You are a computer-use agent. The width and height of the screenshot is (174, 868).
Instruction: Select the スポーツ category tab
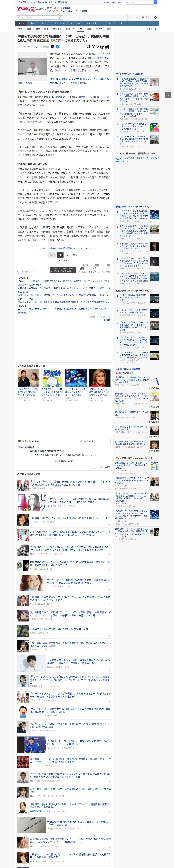(x=70, y=29)
